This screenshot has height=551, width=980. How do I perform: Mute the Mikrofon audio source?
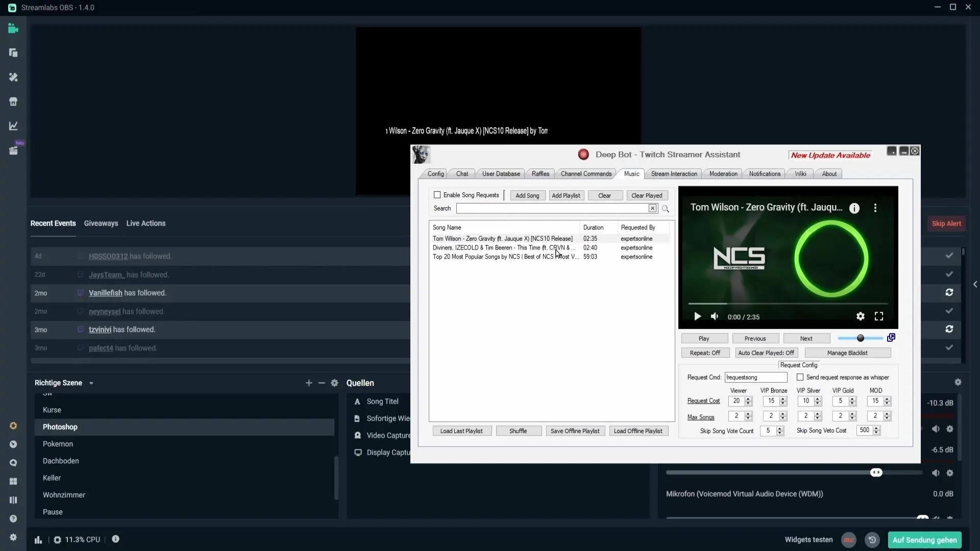(x=936, y=517)
